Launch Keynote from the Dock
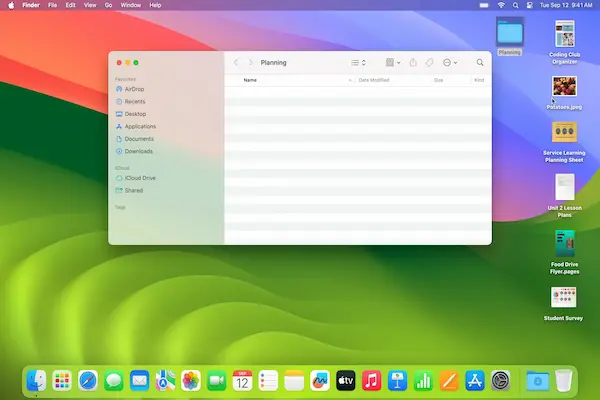This screenshot has height=400, width=600. click(397, 380)
